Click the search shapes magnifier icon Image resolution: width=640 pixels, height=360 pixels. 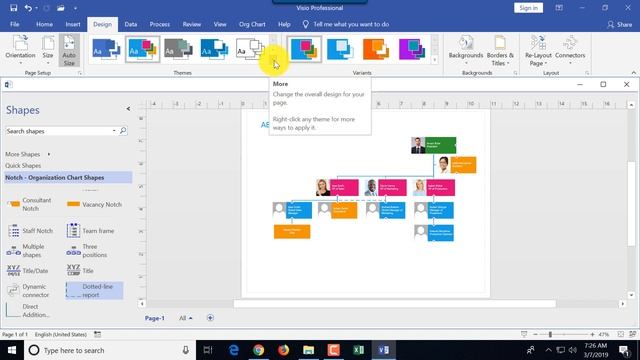pyautogui.click(x=122, y=131)
